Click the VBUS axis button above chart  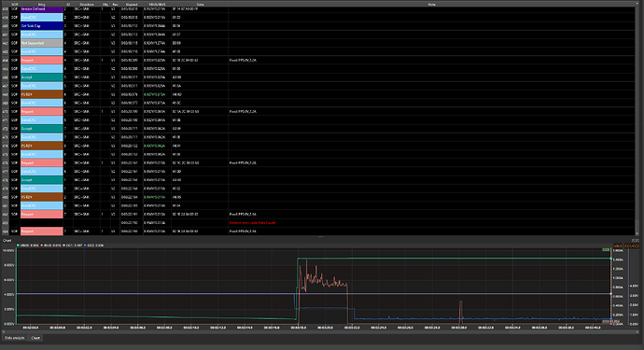coord(618,245)
